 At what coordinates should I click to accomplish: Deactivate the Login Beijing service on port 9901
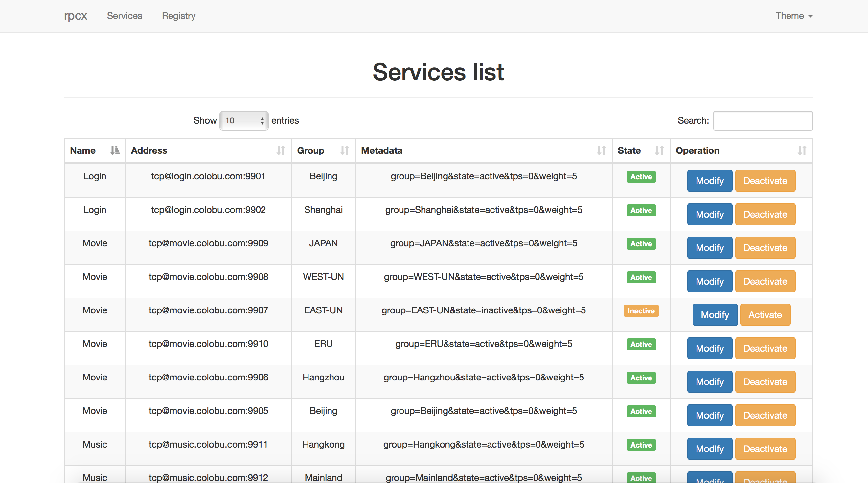[765, 181]
